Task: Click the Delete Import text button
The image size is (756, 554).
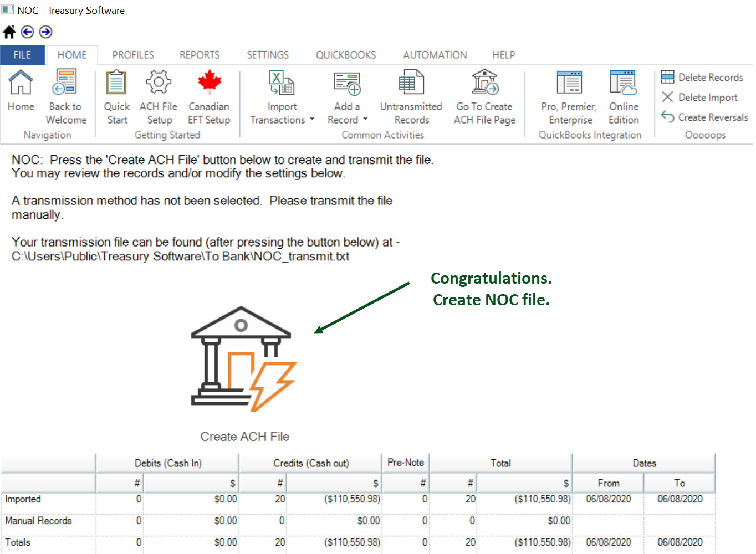Action: (x=708, y=98)
